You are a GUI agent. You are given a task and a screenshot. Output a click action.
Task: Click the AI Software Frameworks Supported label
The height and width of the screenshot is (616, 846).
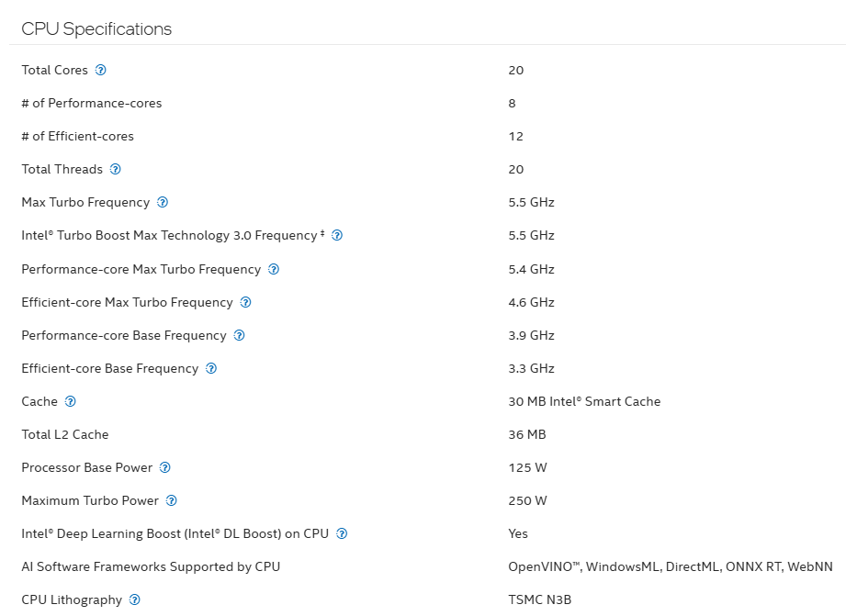click(151, 567)
